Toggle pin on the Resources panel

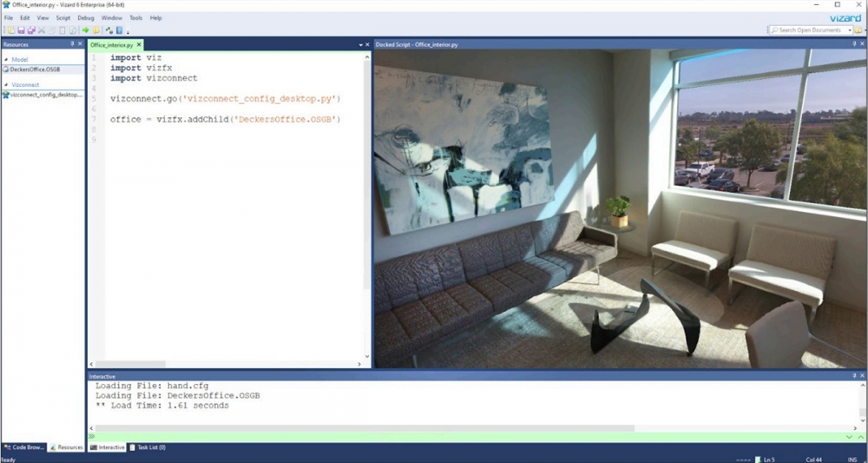click(x=72, y=44)
